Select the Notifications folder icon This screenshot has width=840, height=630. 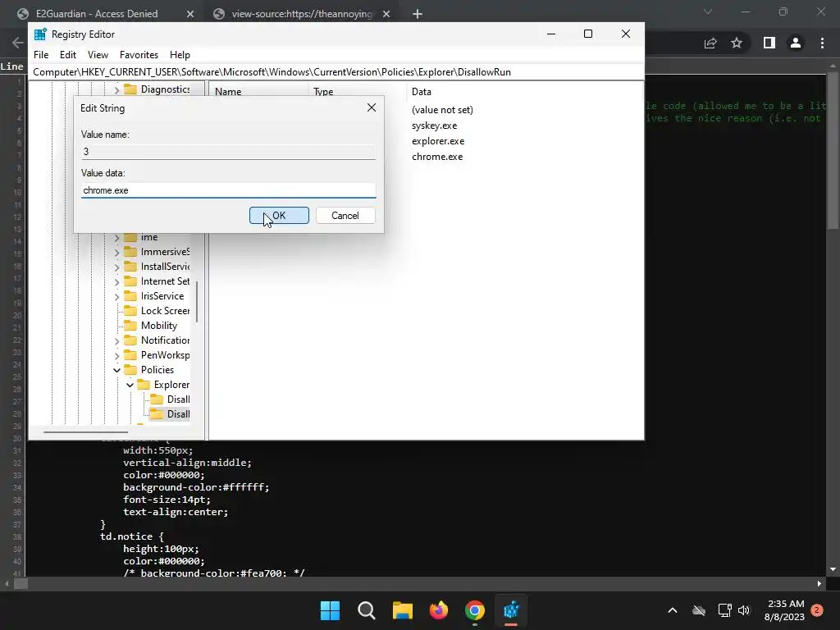point(130,340)
